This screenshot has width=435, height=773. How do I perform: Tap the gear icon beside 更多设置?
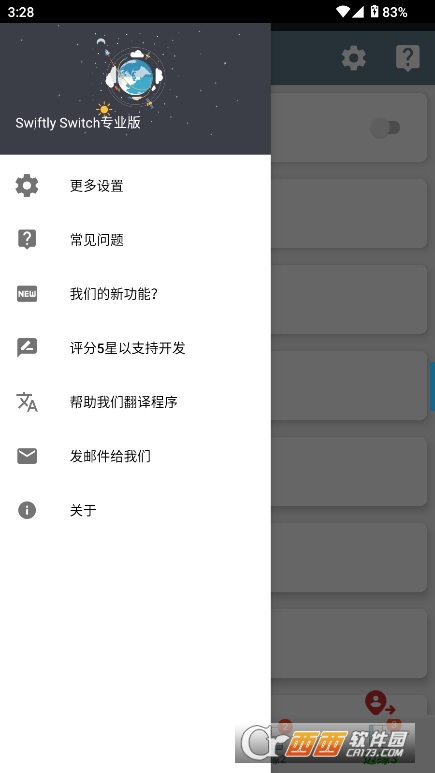[x=27, y=185]
